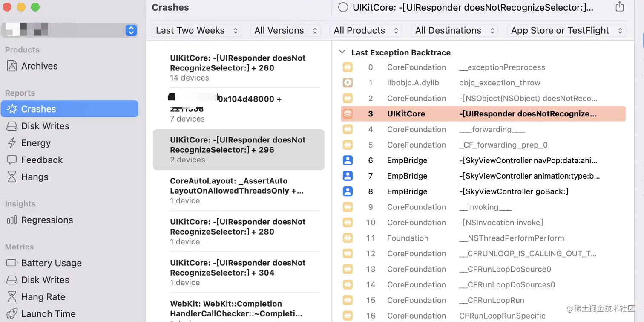Open the App Store or TestFlight dropdown

coord(566,31)
